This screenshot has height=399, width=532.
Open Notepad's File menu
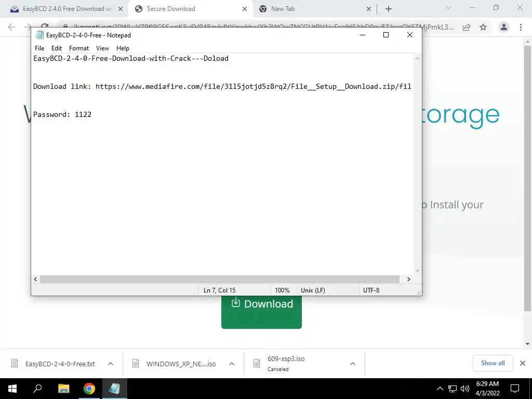coord(39,48)
